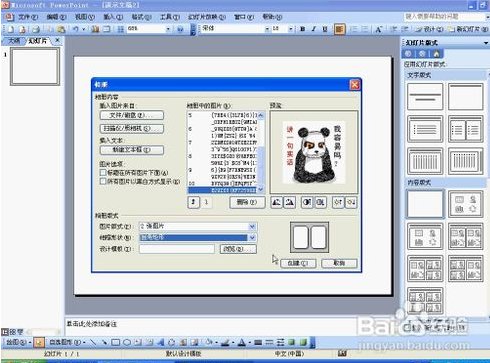
Task: Open the frame shape dropdown
Action: pyautogui.click(x=252, y=237)
